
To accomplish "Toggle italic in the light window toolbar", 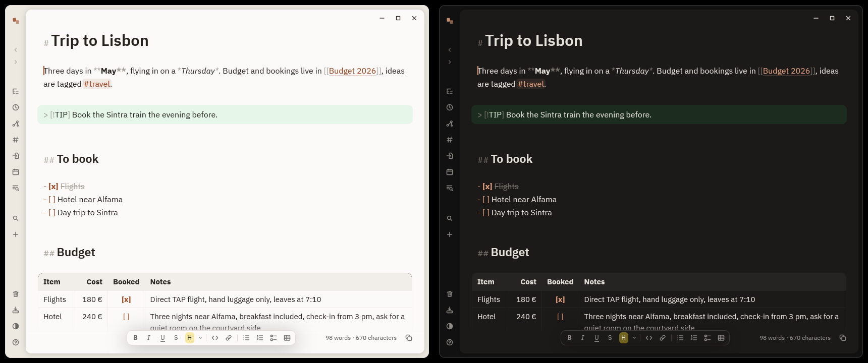I will click(x=149, y=338).
